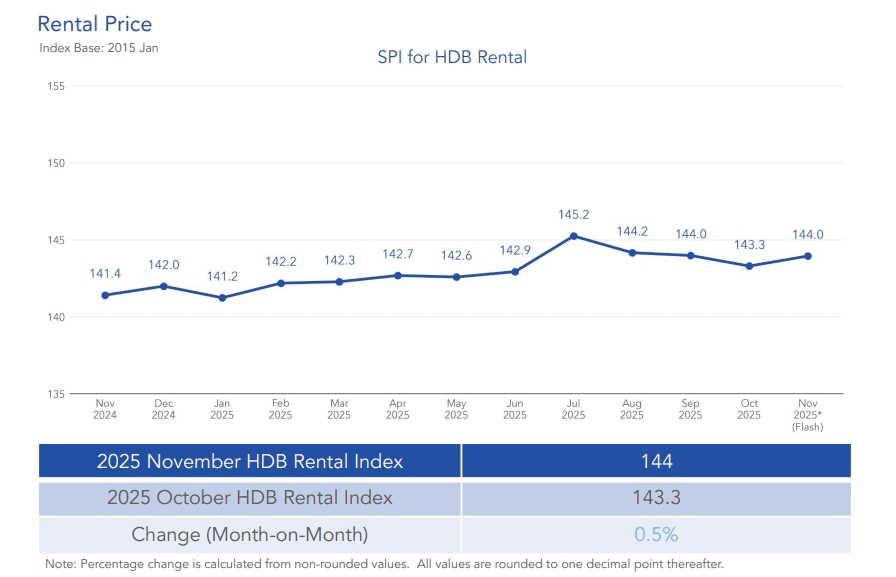Click the '2025 October HDB Rental Index' row label
Viewport: 896px width, 577px height.
(x=250, y=498)
